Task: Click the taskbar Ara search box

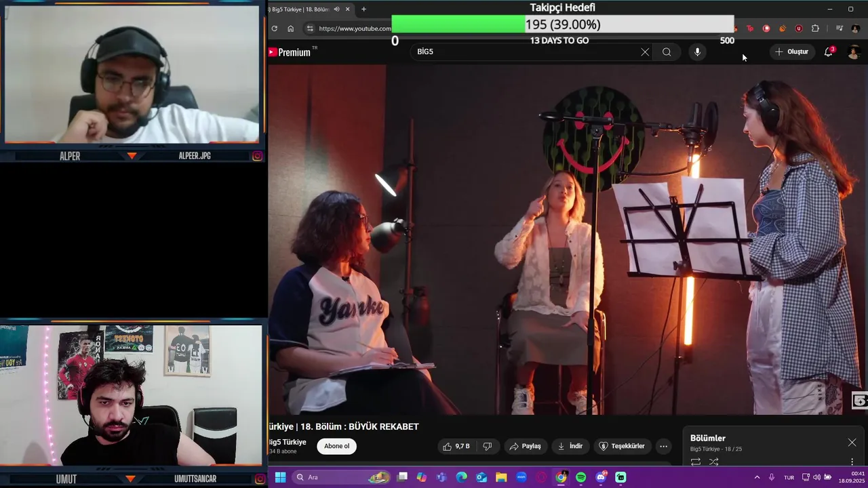Action: click(x=342, y=477)
